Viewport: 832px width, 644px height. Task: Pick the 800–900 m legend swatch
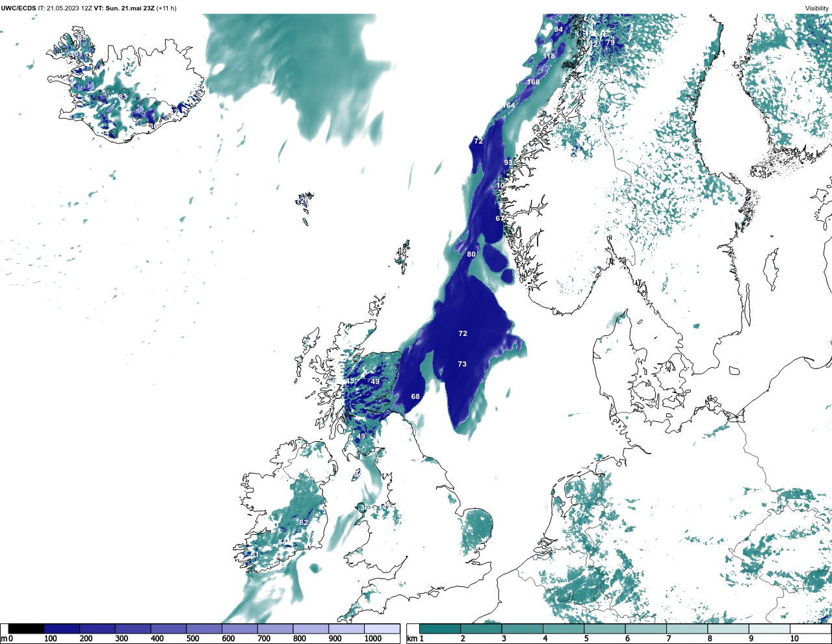311,629
